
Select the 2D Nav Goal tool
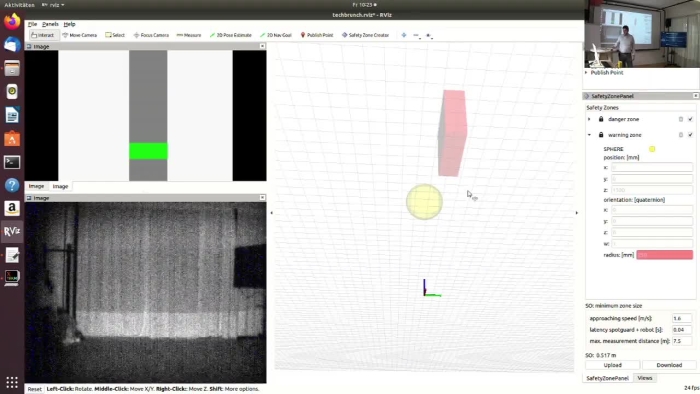[275, 35]
